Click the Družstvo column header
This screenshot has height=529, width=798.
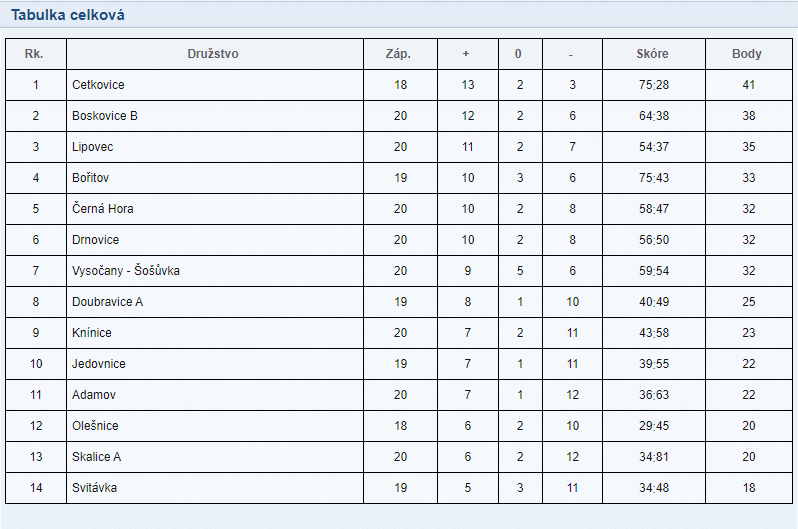click(x=213, y=54)
